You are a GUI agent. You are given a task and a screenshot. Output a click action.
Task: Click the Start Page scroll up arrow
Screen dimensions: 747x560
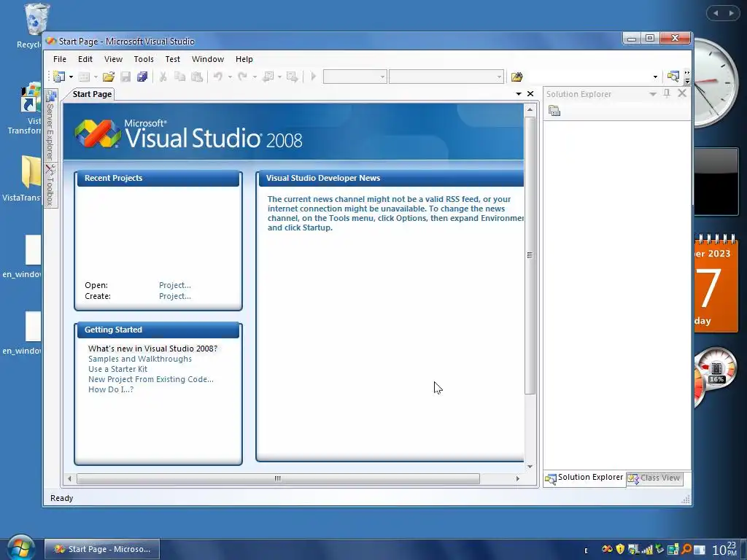point(530,109)
